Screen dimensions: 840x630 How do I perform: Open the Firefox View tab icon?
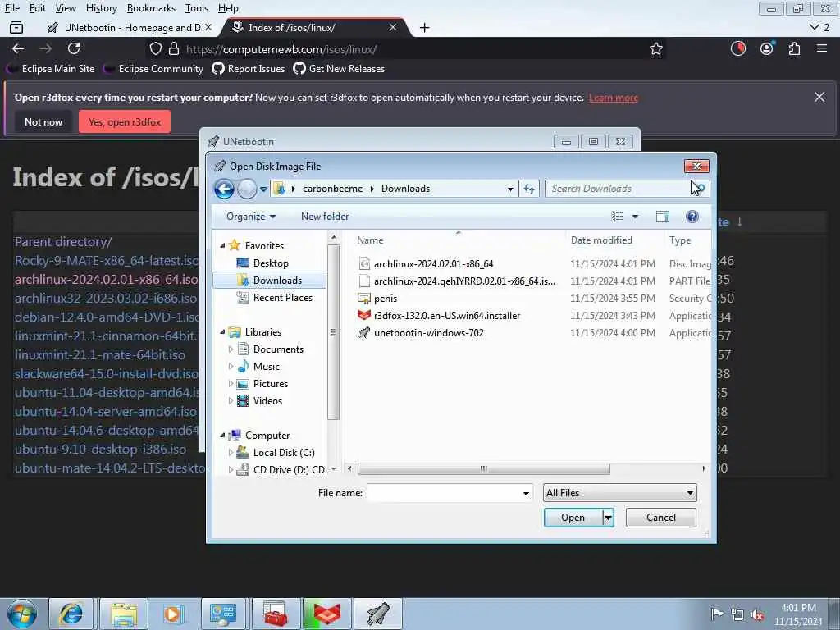pyautogui.click(x=16, y=27)
